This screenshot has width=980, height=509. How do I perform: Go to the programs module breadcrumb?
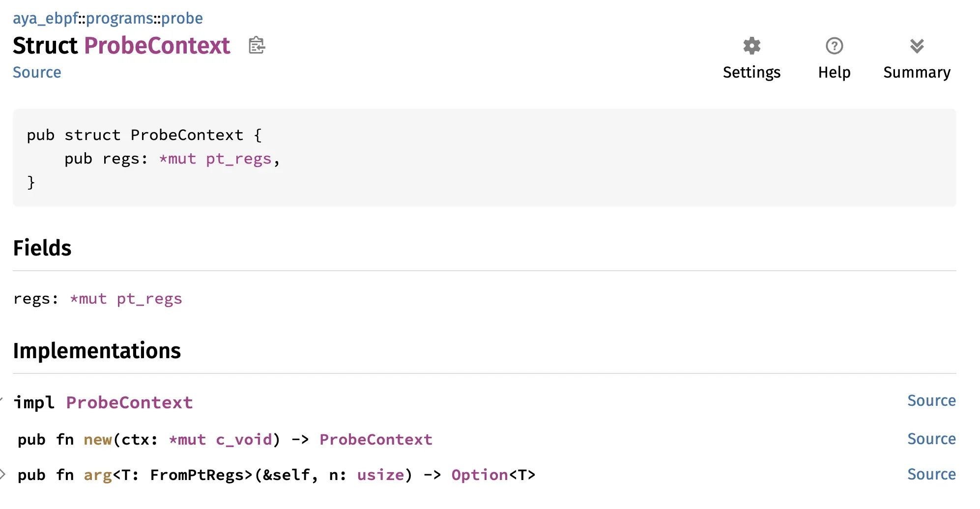[119, 18]
